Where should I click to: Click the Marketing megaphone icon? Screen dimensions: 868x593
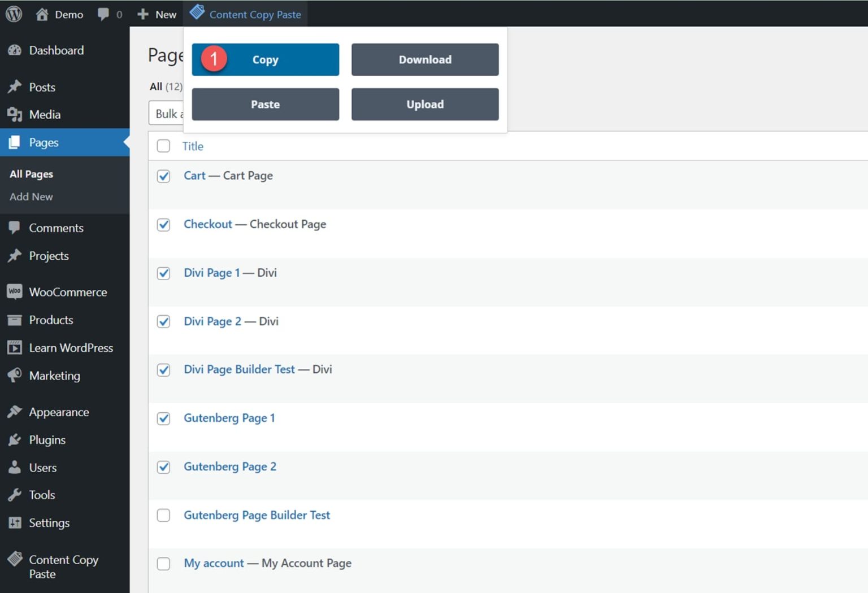(x=15, y=376)
